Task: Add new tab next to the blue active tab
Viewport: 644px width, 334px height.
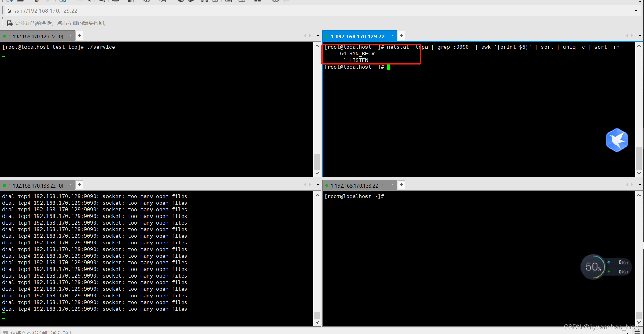Action: coord(401,36)
